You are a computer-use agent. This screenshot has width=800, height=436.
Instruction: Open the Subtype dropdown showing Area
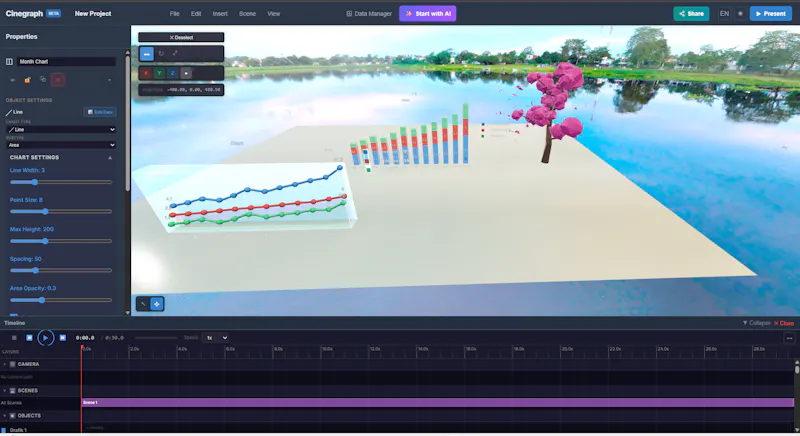61,145
